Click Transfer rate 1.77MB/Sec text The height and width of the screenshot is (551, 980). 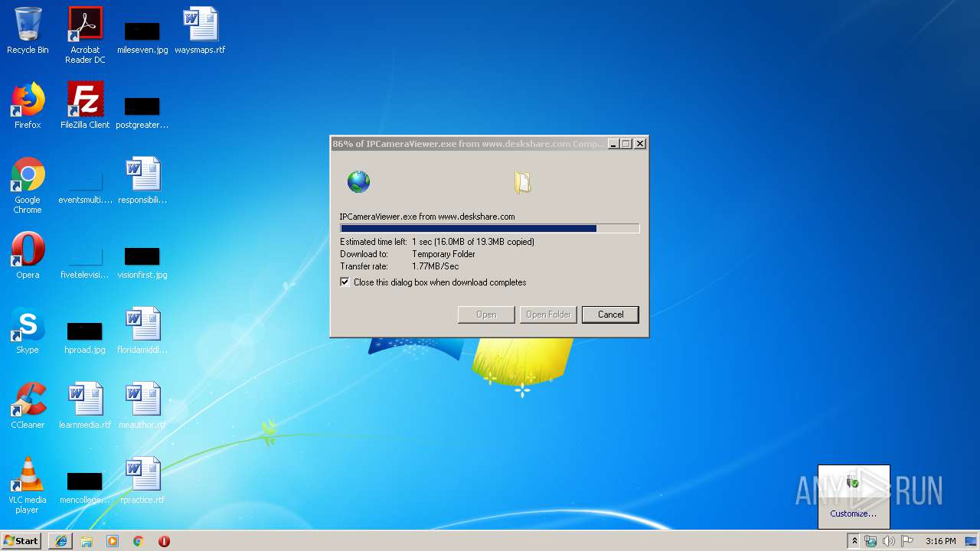(x=435, y=266)
